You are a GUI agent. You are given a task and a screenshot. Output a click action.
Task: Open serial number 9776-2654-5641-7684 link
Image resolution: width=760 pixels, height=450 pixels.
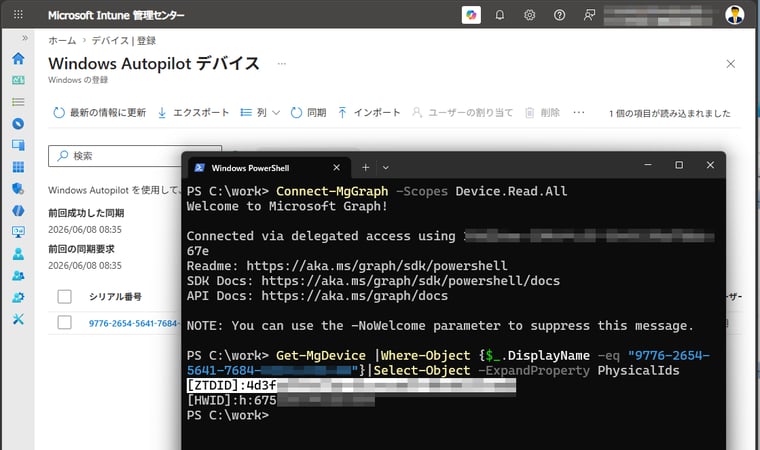pyautogui.click(x=134, y=323)
